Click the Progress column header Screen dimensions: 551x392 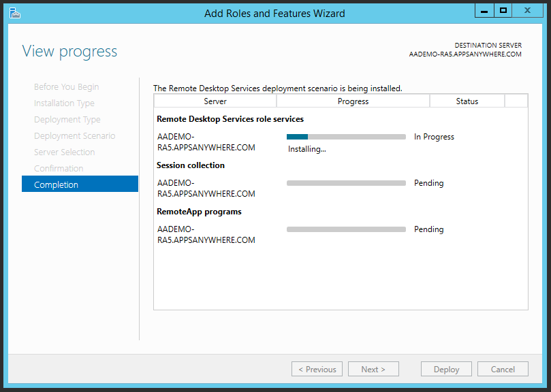[x=353, y=101]
